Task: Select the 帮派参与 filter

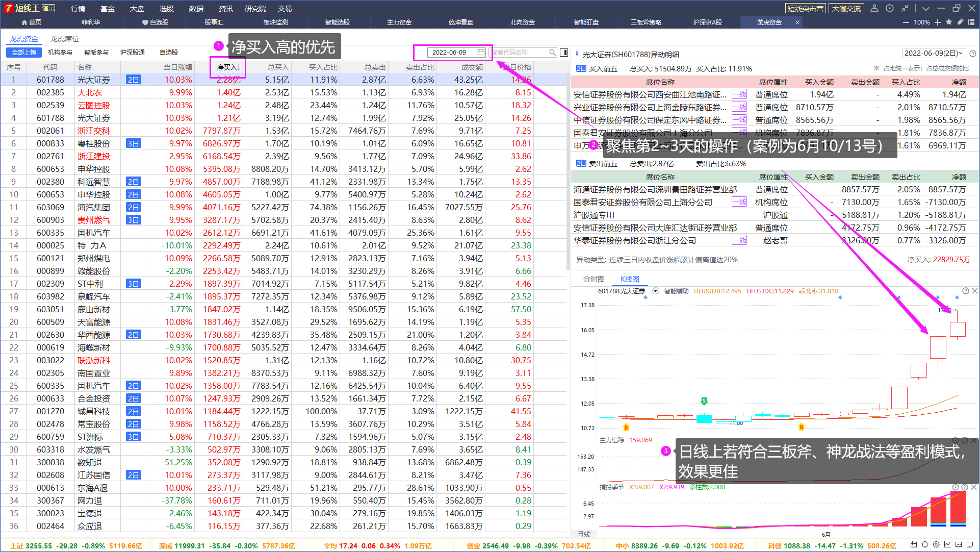Action: coord(96,53)
